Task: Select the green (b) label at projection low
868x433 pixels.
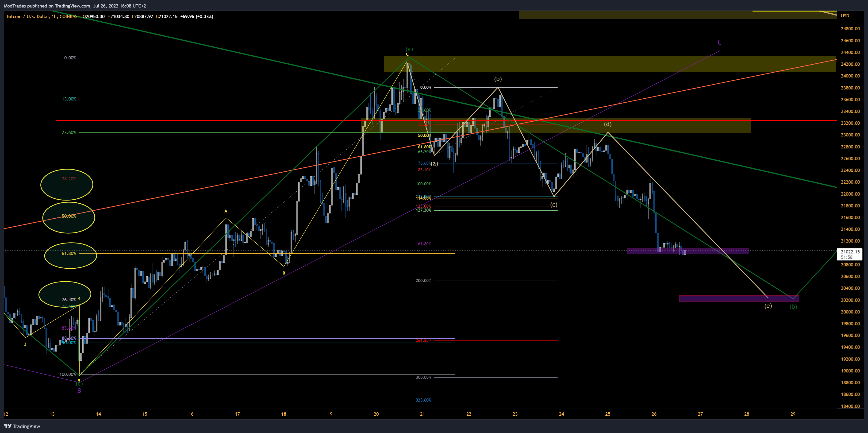Action: coord(793,307)
